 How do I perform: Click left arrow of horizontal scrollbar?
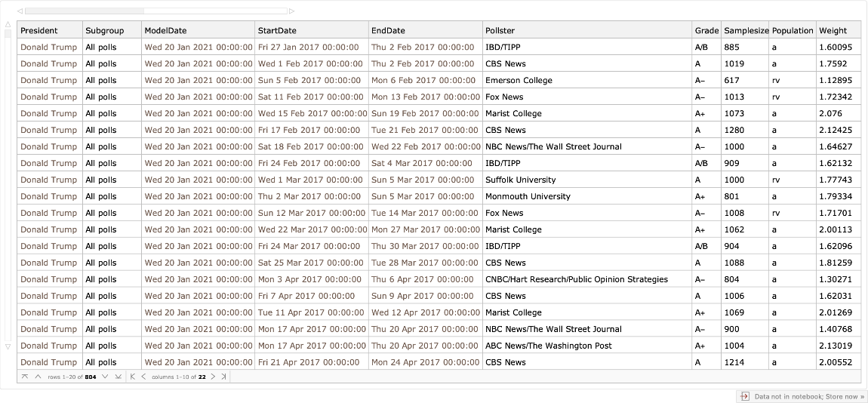tap(20, 11)
